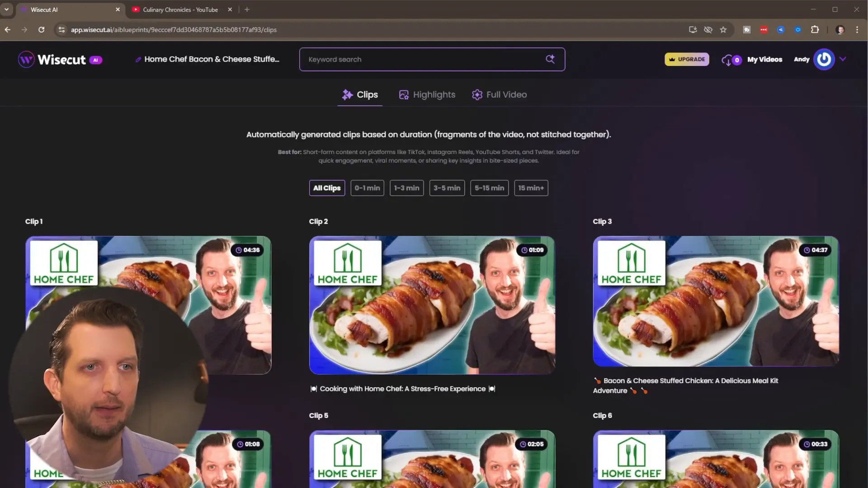Switch to the Full Video tab

click(x=499, y=94)
